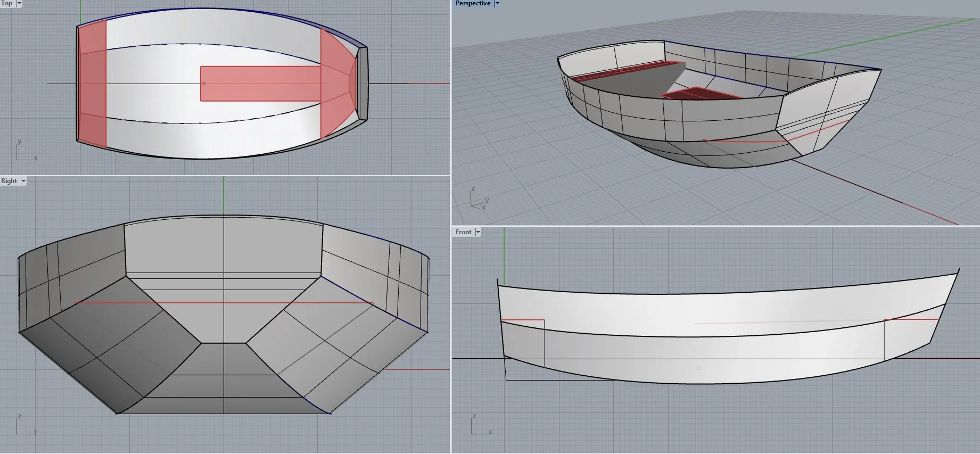
Task: Open the Top viewport dropdown arrow
Action: coord(19,3)
